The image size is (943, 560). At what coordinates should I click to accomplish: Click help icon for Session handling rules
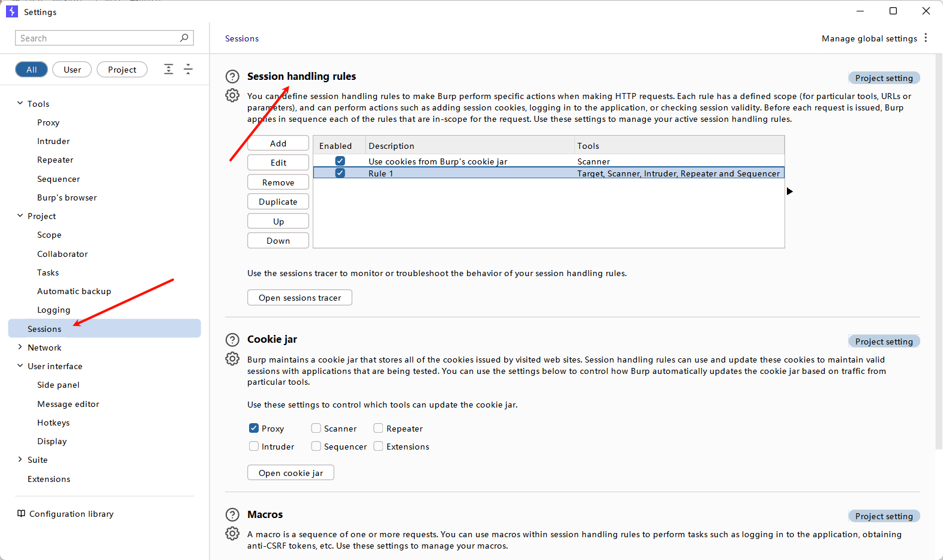(x=232, y=77)
